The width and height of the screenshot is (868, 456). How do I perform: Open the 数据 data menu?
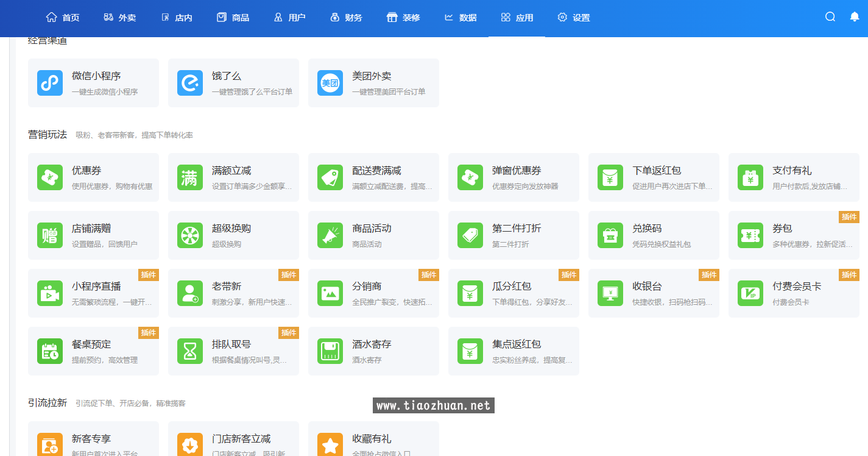460,18
